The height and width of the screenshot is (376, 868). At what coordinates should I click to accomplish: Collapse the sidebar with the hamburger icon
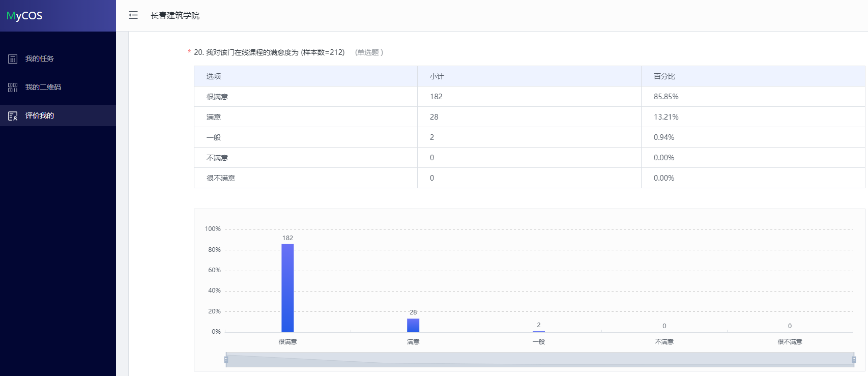pyautogui.click(x=133, y=15)
